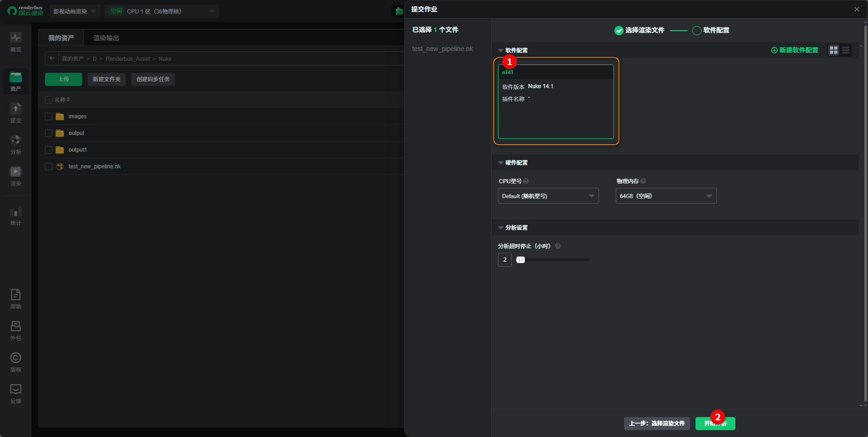Open the 影视动画渲染 dropdown
Viewport: 868px width, 437px height.
click(75, 11)
